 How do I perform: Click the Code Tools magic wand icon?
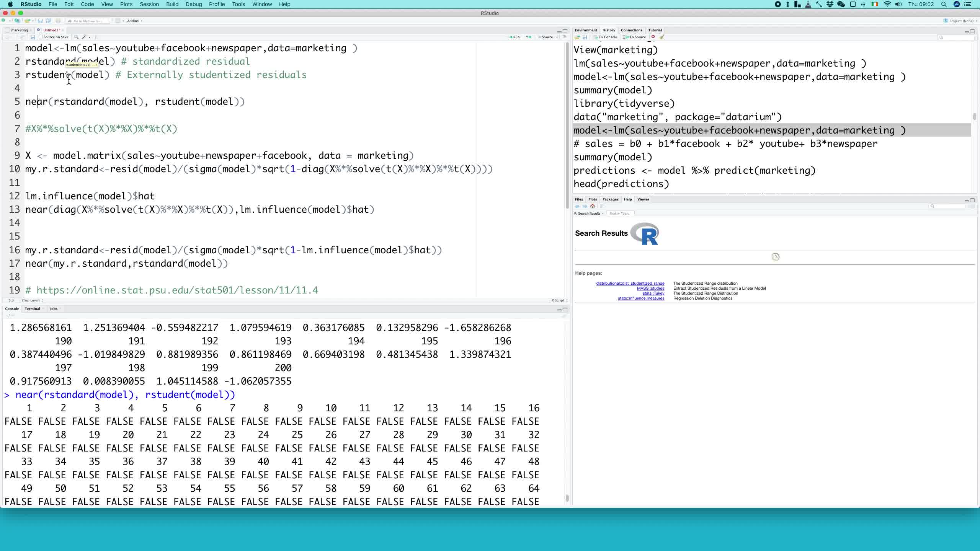pyautogui.click(x=84, y=37)
